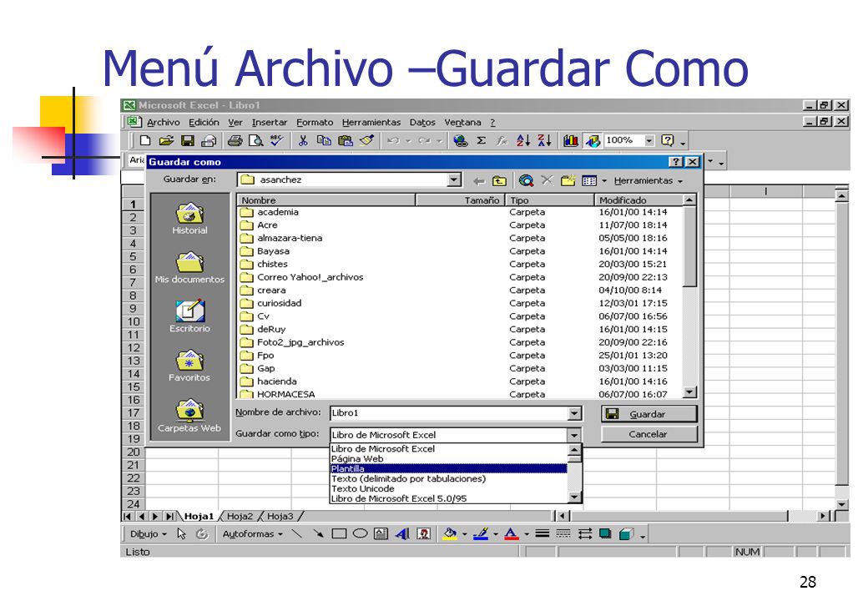Choose Página Web in the type list
The width and height of the screenshot is (868, 601).
448,459
